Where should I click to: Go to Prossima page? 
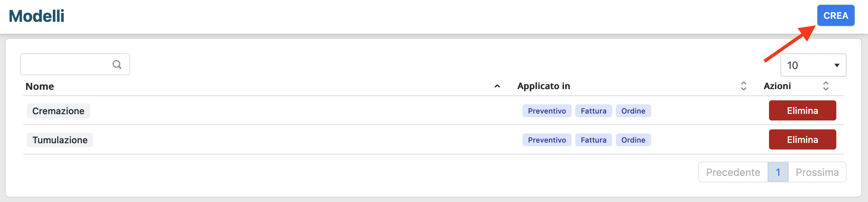(817, 172)
